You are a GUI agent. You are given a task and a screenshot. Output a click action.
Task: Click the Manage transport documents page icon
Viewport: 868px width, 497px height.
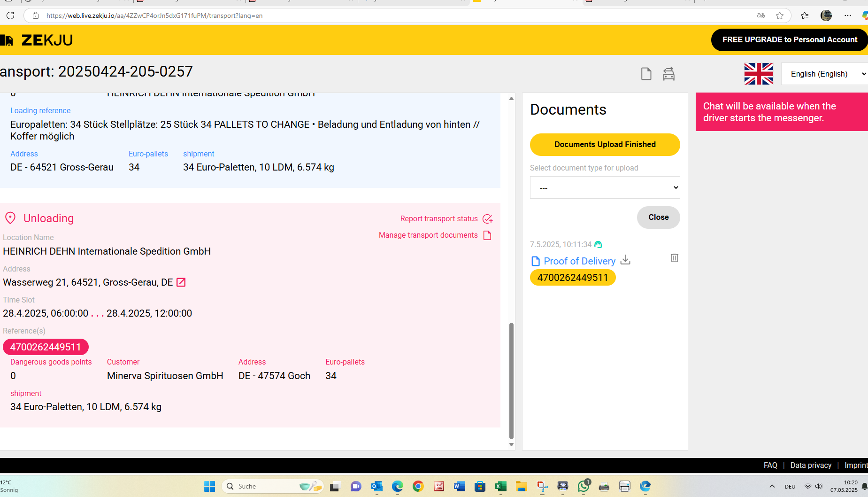[487, 235]
